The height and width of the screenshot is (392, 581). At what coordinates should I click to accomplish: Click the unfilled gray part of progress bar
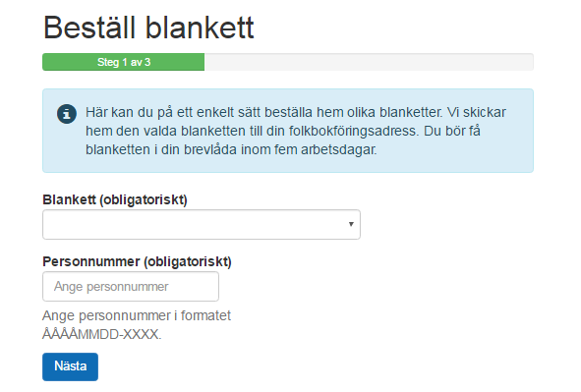[x=369, y=62]
